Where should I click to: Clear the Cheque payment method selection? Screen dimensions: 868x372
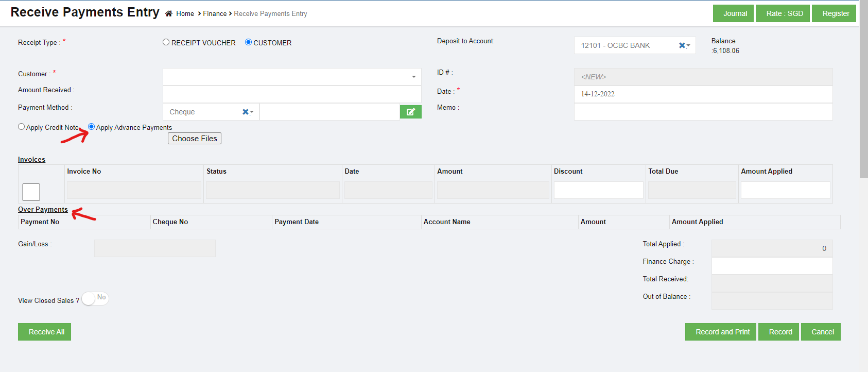(246, 112)
